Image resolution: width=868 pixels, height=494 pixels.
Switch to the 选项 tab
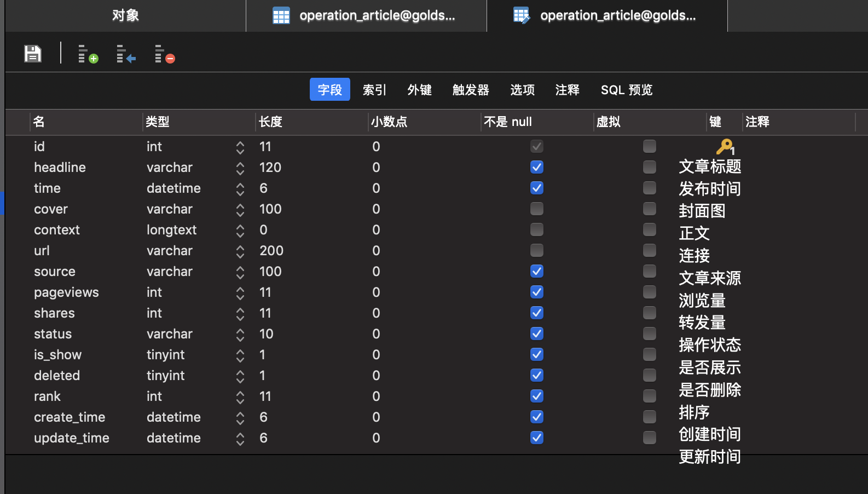(523, 89)
